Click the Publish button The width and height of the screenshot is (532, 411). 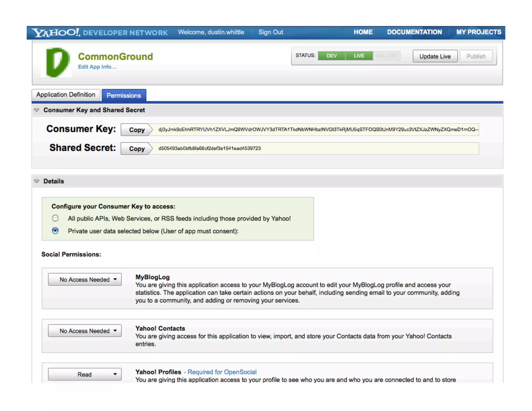pyautogui.click(x=476, y=56)
